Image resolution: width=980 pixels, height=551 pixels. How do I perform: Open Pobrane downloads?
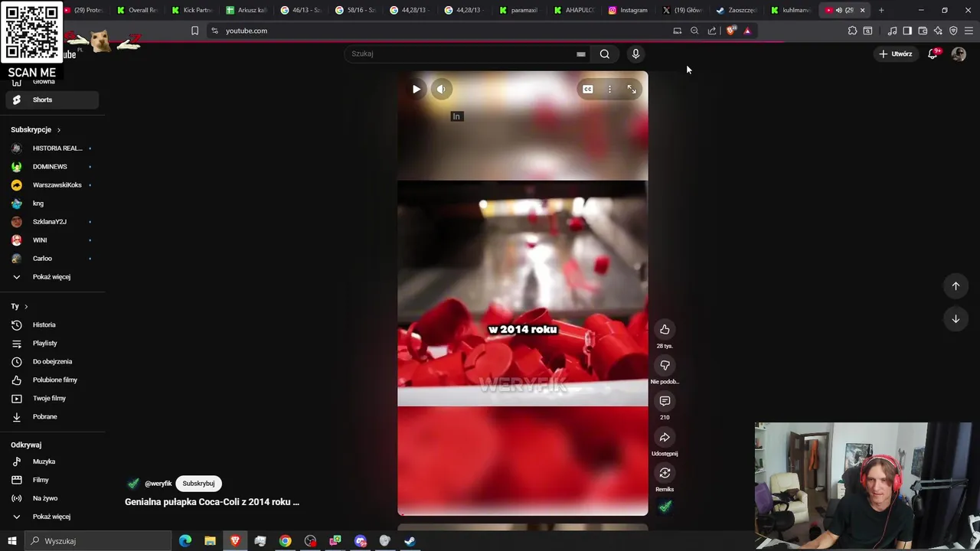tap(52, 416)
